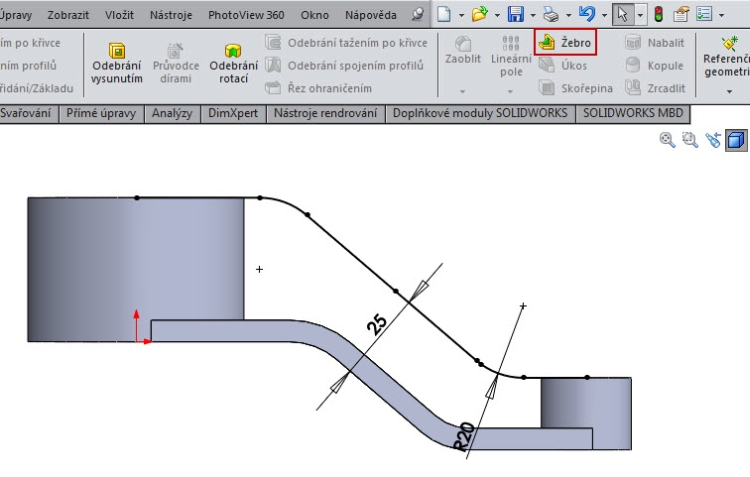Toggle the blue cube view icon
This screenshot has width=750, height=477.
(736, 140)
